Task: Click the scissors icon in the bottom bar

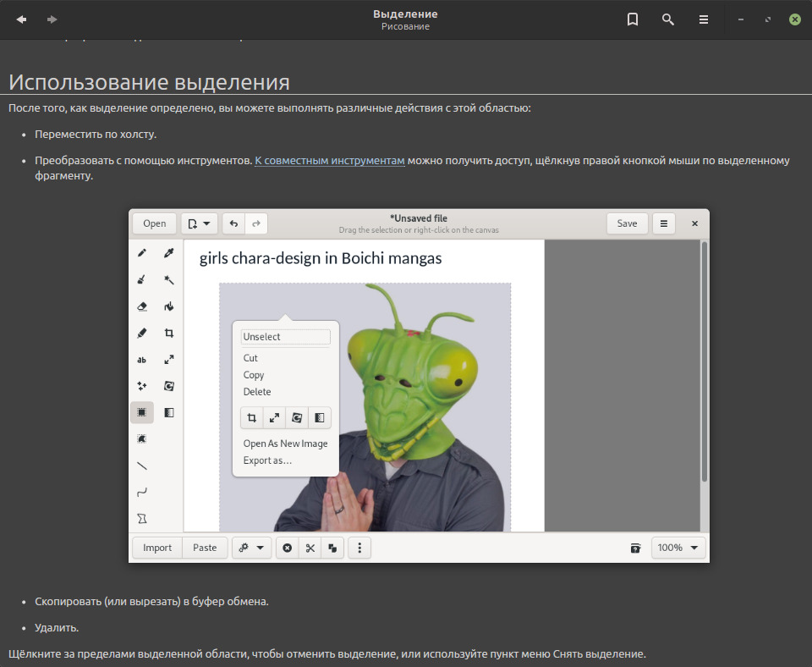Action: click(x=310, y=548)
